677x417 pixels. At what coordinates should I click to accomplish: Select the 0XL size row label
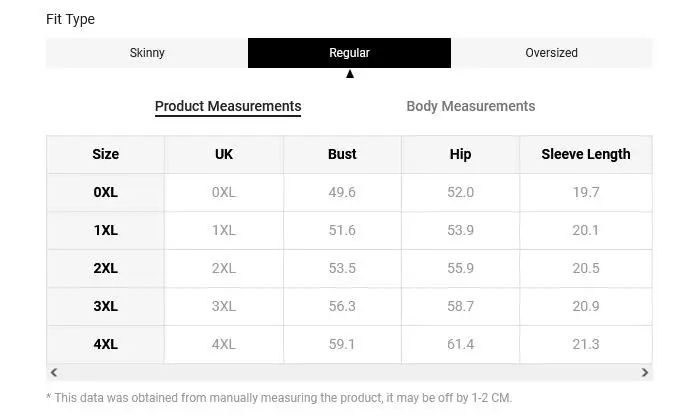tap(105, 193)
